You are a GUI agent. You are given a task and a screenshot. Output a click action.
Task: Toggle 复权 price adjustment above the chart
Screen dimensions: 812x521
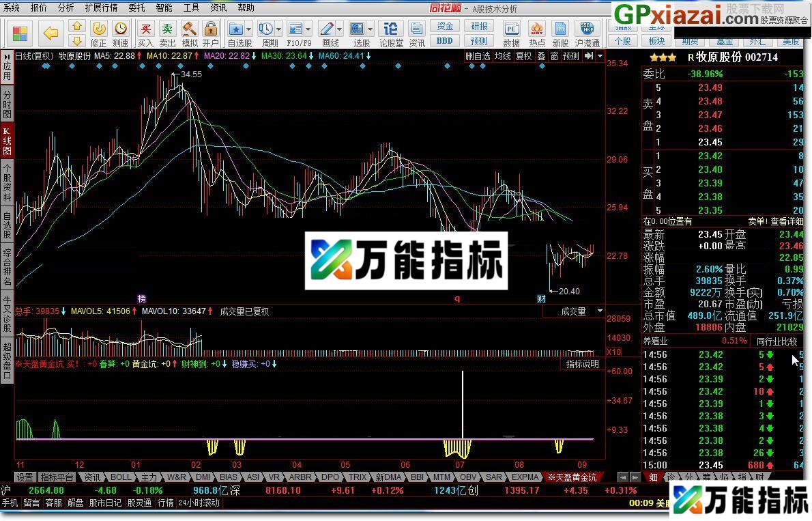pyautogui.click(x=523, y=56)
